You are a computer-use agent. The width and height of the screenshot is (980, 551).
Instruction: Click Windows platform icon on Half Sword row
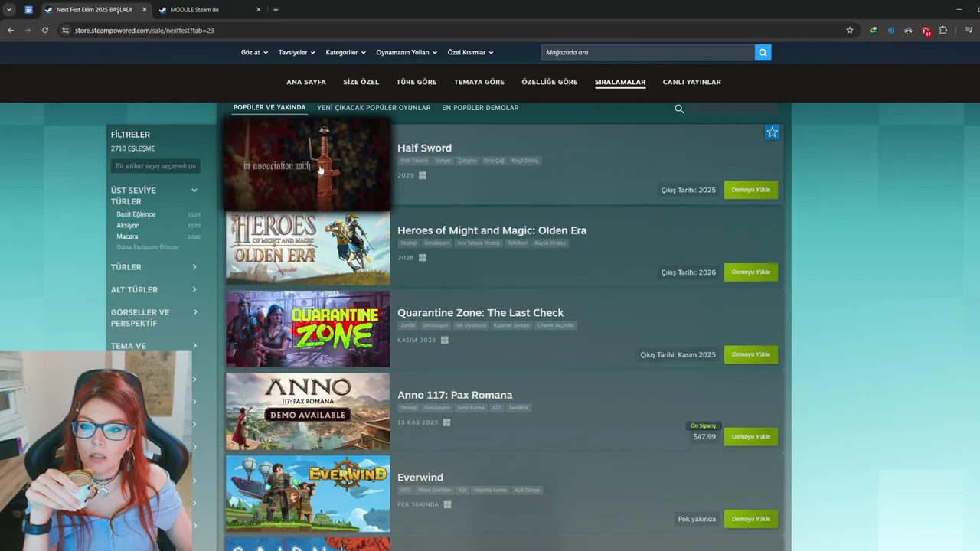pos(422,175)
